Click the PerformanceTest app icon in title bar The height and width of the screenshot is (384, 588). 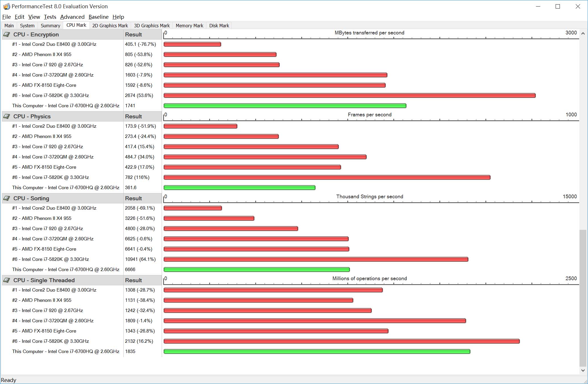(6, 6)
